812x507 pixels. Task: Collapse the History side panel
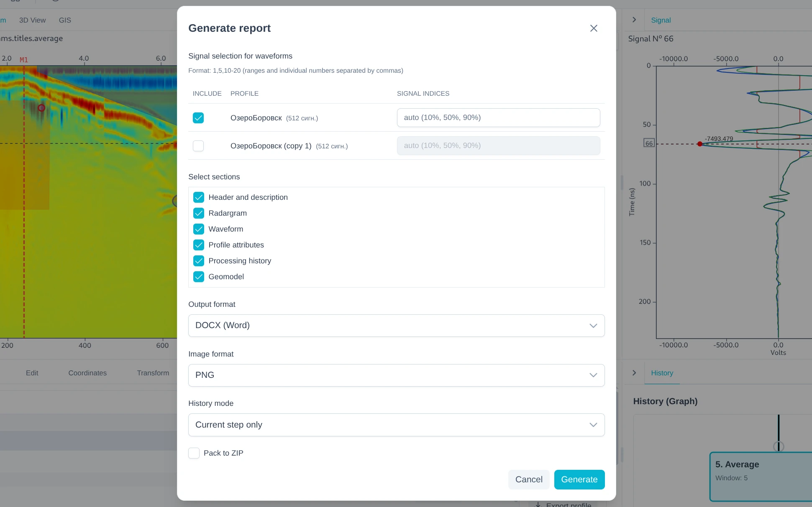pyautogui.click(x=634, y=372)
